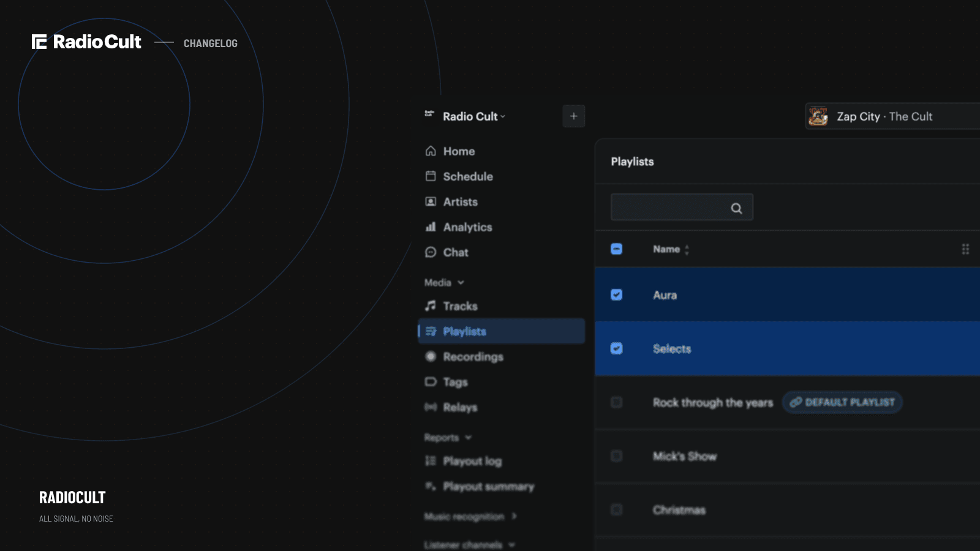Expand the Listener channels section
Viewport: 980px width, 551px height.
[x=469, y=544]
